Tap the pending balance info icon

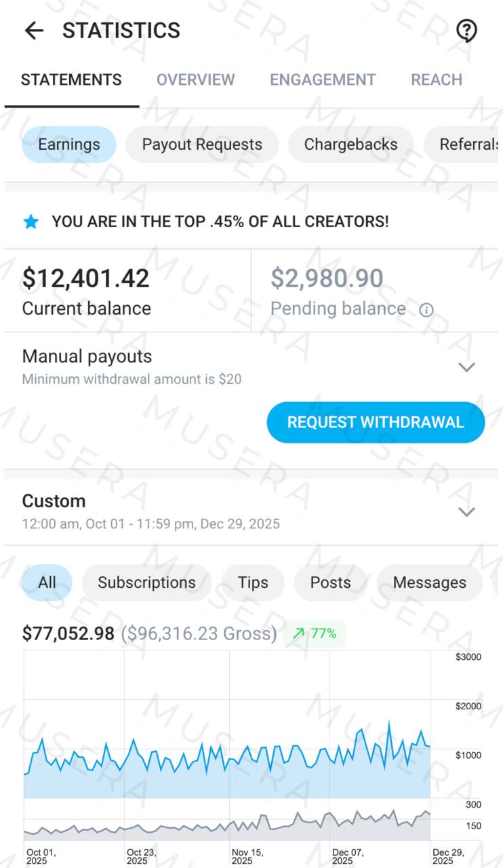(x=426, y=310)
